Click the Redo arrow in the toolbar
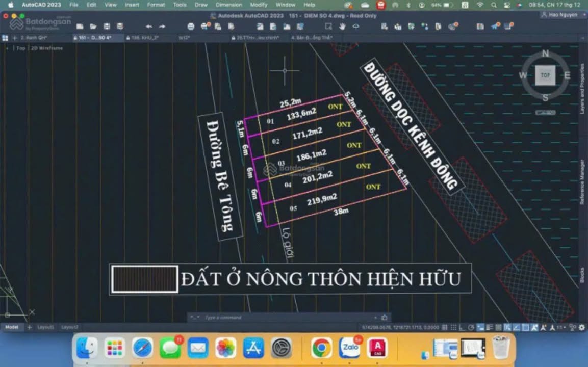 coord(162,27)
